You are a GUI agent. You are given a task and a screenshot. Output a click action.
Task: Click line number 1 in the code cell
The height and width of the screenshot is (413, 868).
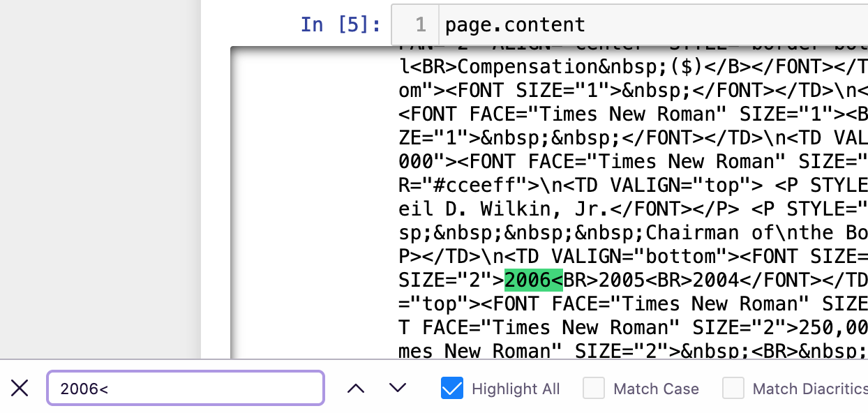click(x=420, y=25)
